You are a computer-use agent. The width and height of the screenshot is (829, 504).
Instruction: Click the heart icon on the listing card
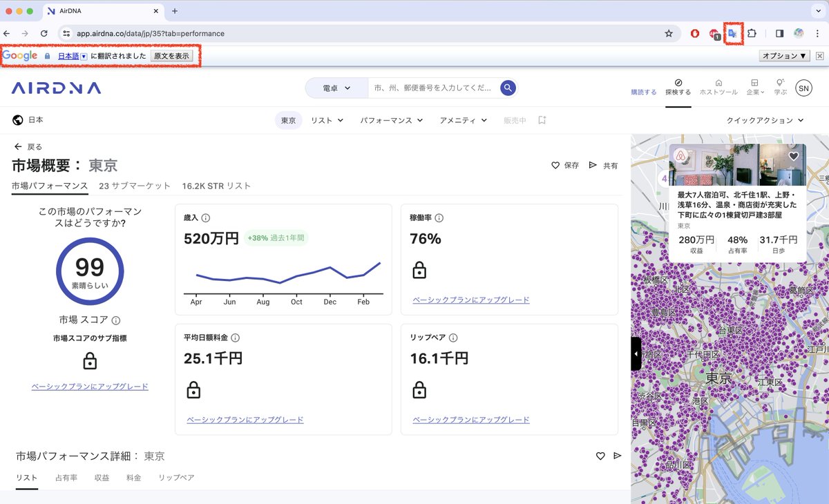click(794, 157)
